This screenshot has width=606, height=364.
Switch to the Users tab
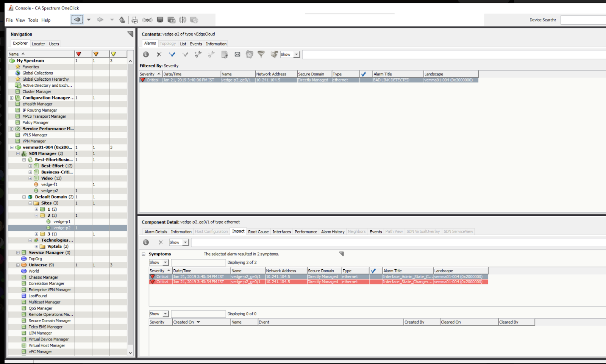click(54, 44)
